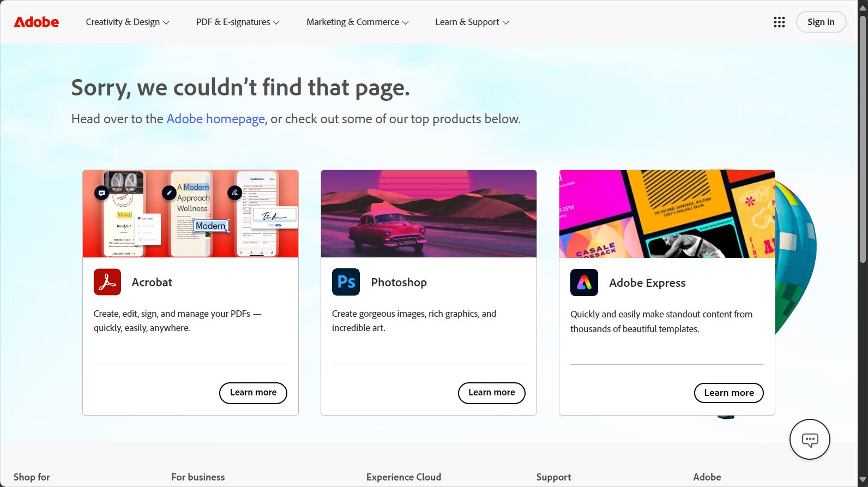Click the Experience Cloud footer heading
Viewport: 868px width, 487px height.
[x=403, y=477]
